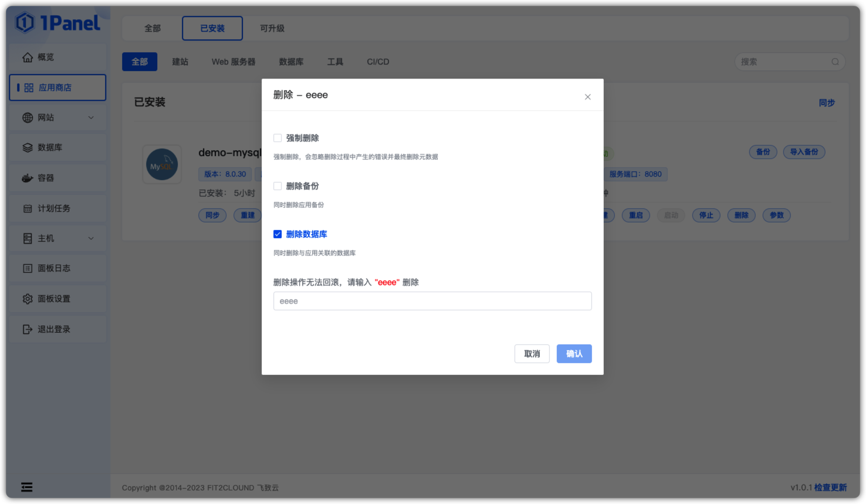Click the search magnifier icon
Screen dimensions: 866x504
[x=835, y=62]
